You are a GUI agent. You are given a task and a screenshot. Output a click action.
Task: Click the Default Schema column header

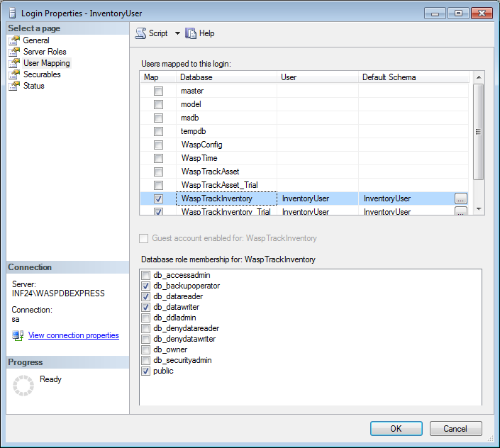(413, 77)
